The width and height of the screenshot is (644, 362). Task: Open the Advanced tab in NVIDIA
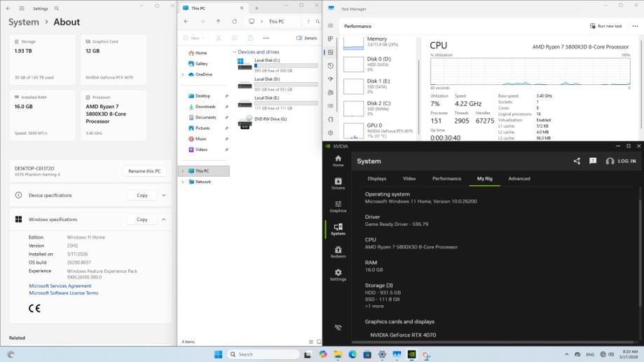[519, 178]
